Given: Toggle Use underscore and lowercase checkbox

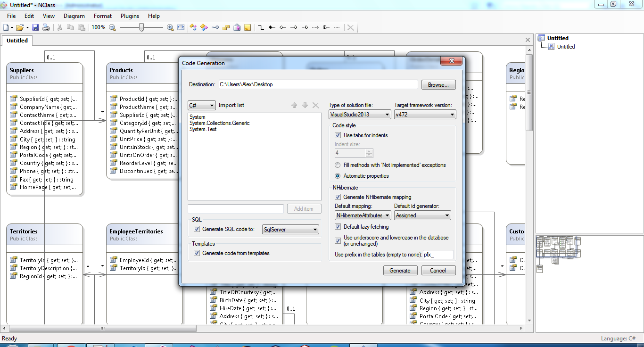Looking at the screenshot, I should coord(338,240).
